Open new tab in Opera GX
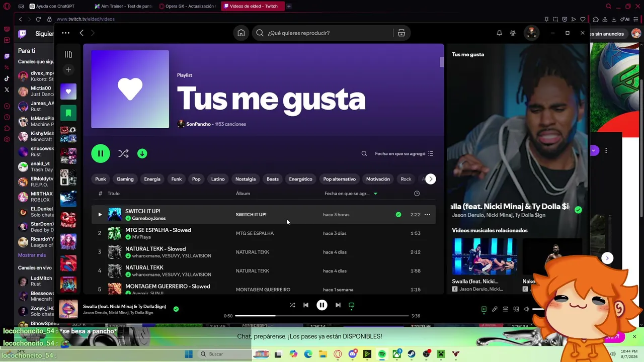644x362 pixels. click(289, 6)
